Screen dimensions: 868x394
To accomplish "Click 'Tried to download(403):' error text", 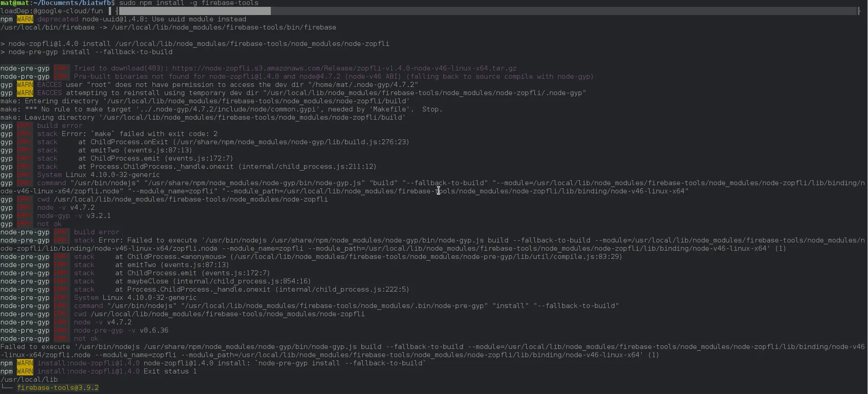I will 121,68.
